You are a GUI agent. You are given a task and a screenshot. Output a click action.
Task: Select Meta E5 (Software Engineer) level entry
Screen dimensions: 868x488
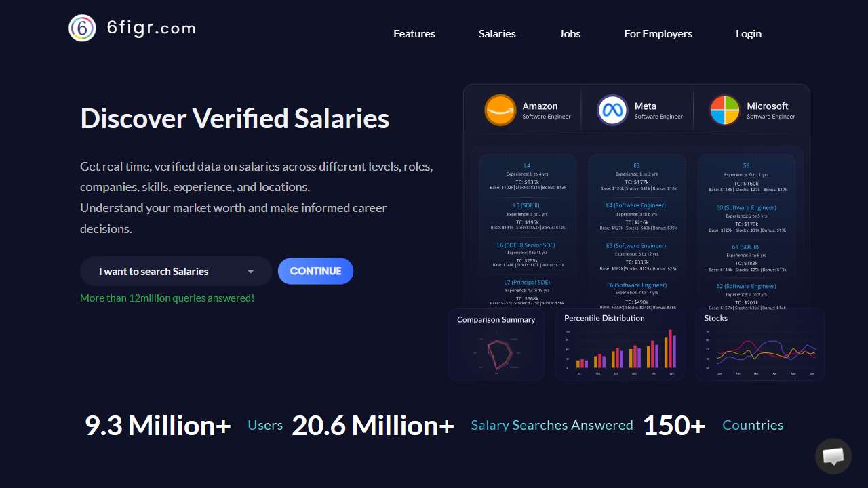tap(636, 245)
